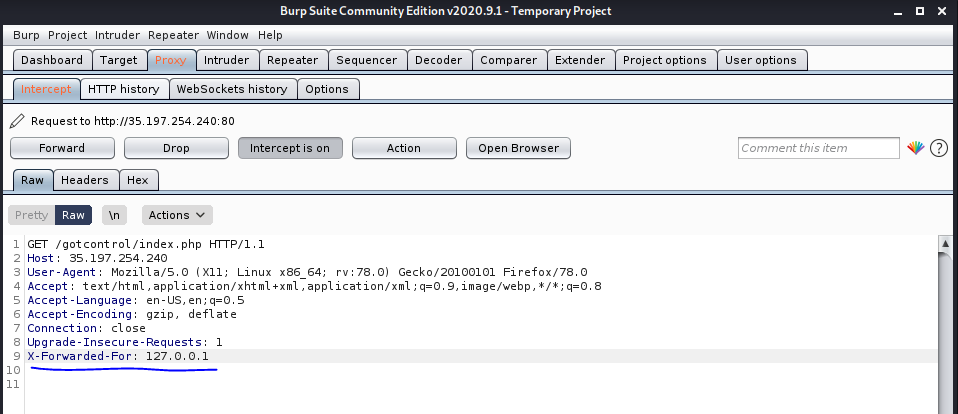
Task: Switch to the Headers message tab
Action: coord(85,180)
